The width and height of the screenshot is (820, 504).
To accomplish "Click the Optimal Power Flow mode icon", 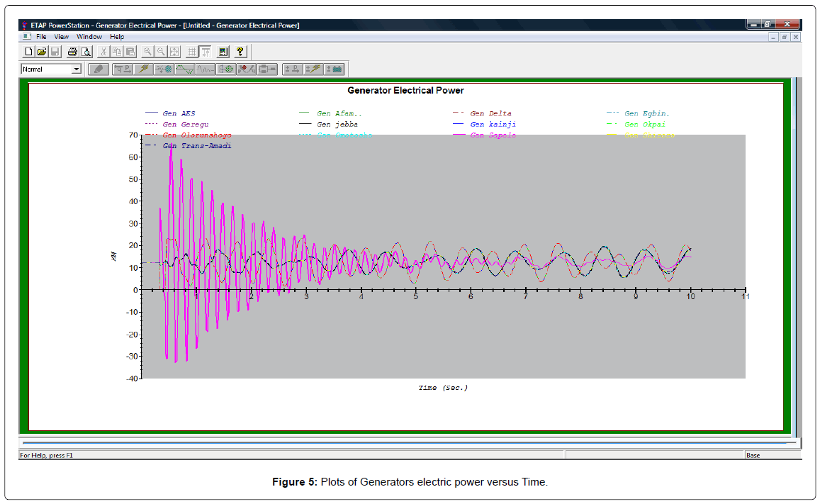I will [x=247, y=69].
